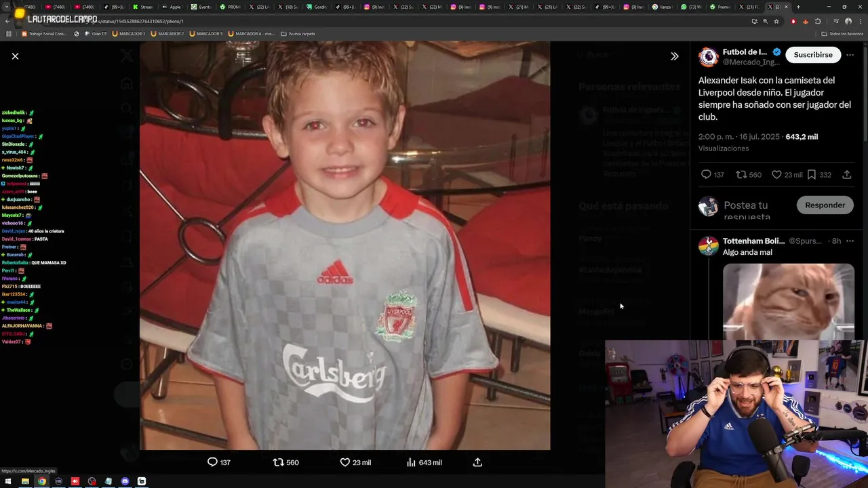Click the repost icon below the photo

[279, 462]
